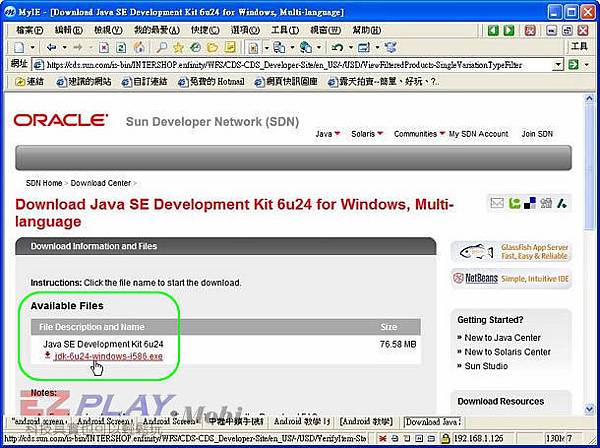
Task: Switch to the 'Download Java' tab
Action: click(433, 422)
